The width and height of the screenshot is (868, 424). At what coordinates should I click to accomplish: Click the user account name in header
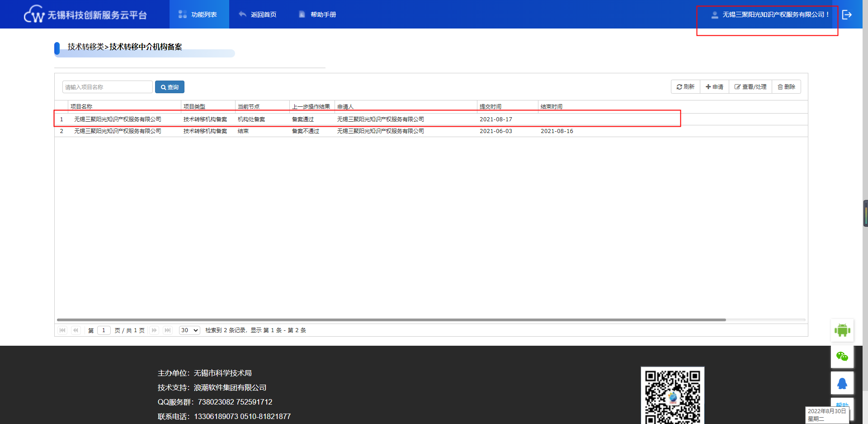(770, 14)
